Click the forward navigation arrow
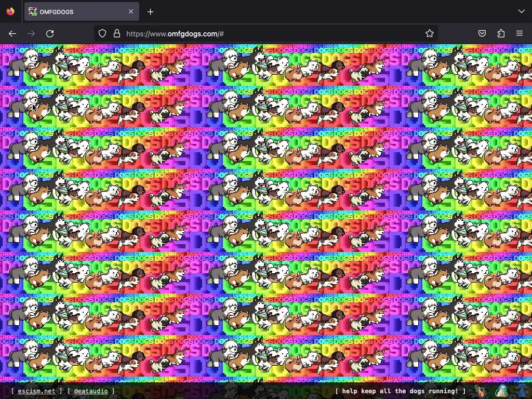This screenshot has height=399, width=532. (x=31, y=34)
